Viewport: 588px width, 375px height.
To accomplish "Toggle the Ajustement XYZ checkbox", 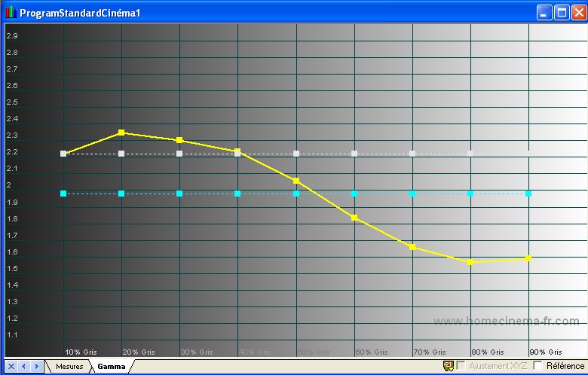I will 461,365.
